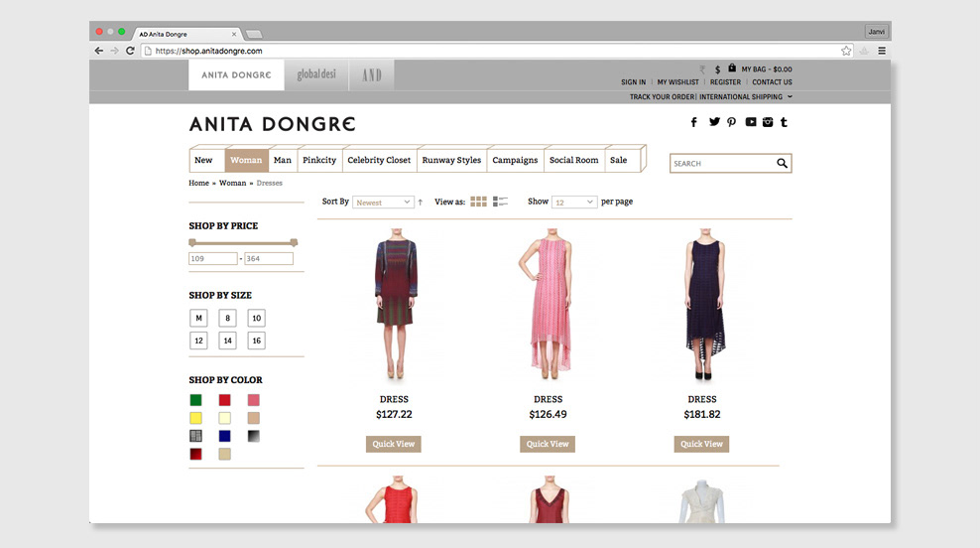Open the New menu item
This screenshot has height=548, width=980.
[203, 160]
